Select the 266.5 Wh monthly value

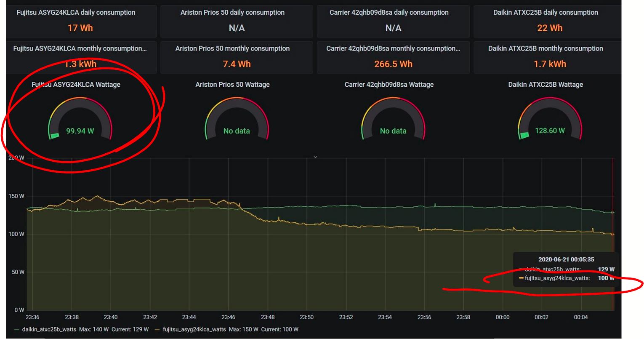(393, 64)
